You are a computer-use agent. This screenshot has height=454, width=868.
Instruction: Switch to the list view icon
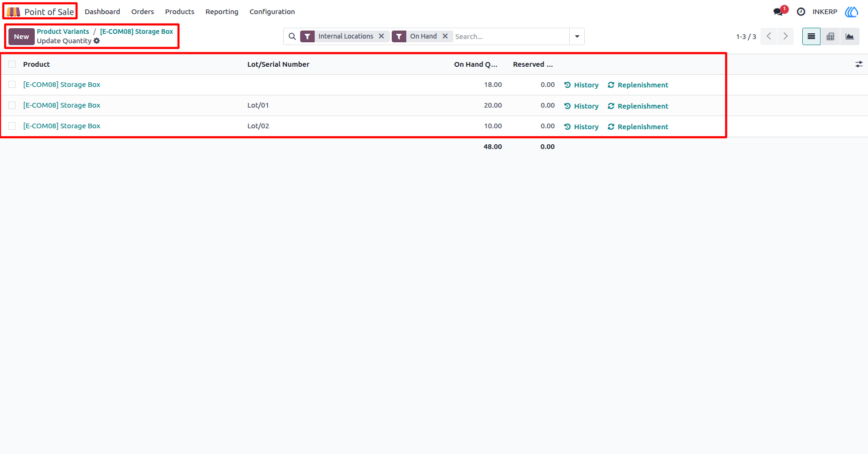pos(811,36)
